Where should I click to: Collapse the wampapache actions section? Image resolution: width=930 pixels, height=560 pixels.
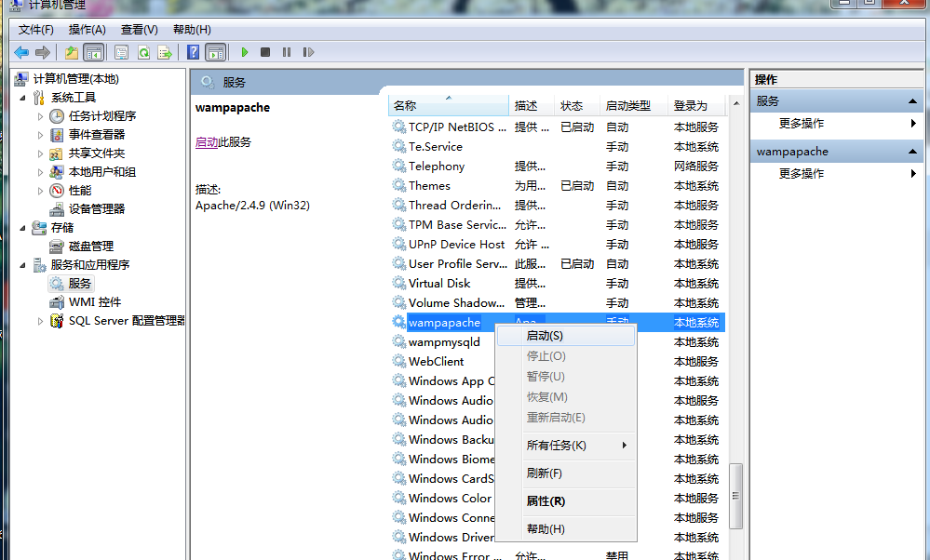click(x=912, y=152)
